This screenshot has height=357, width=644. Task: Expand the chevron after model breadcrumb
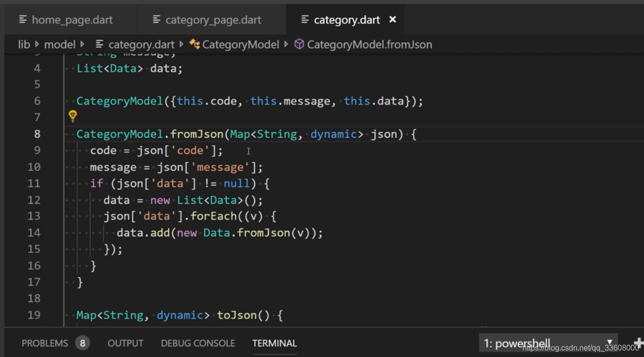tap(83, 44)
